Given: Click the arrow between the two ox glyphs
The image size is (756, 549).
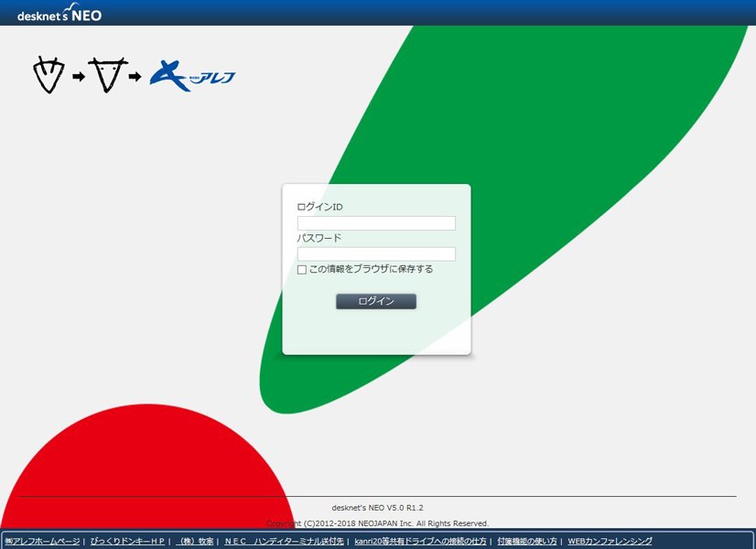Looking at the screenshot, I should point(78,77).
